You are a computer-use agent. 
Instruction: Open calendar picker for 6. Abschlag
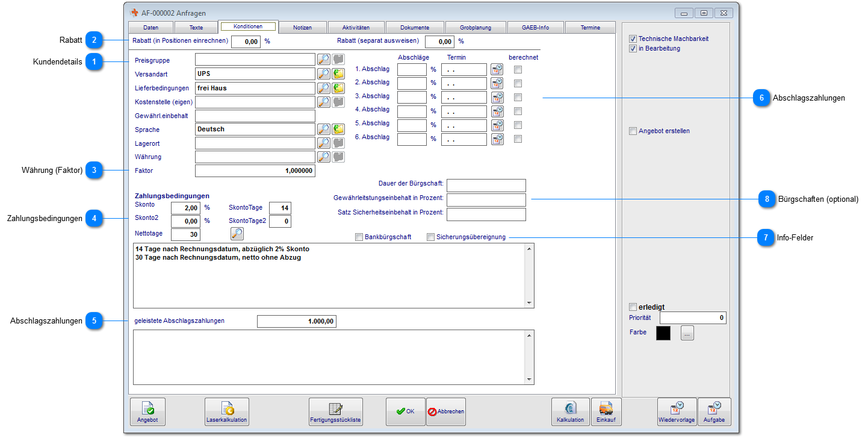pos(497,139)
